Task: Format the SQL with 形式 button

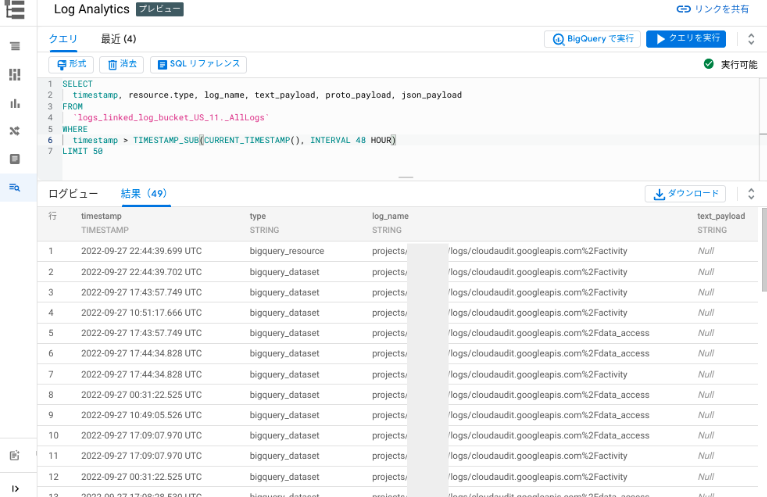Action: coord(71,64)
